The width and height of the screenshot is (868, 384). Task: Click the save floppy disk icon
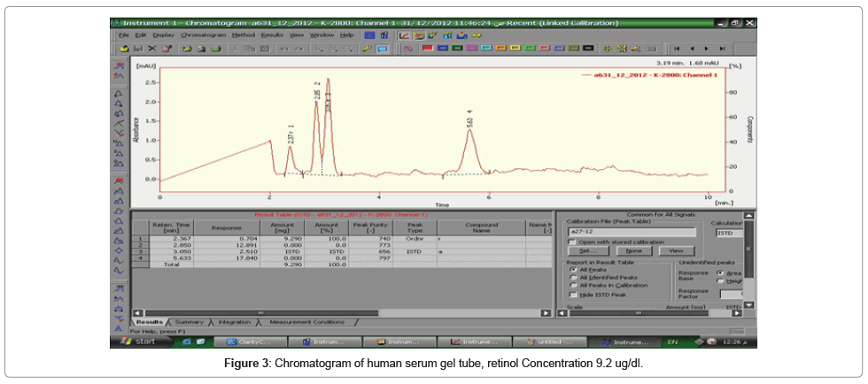[138, 48]
